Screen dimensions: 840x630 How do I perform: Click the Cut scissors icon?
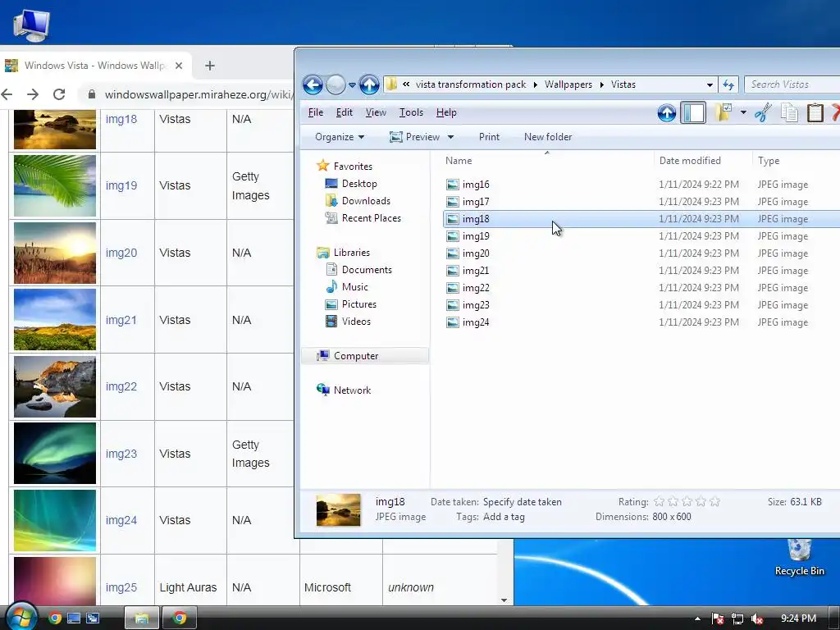click(x=763, y=112)
